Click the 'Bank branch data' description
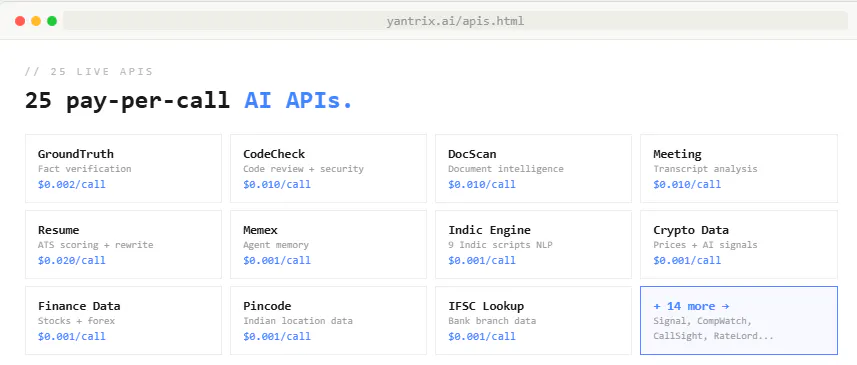The width and height of the screenshot is (857, 365). [492, 321]
